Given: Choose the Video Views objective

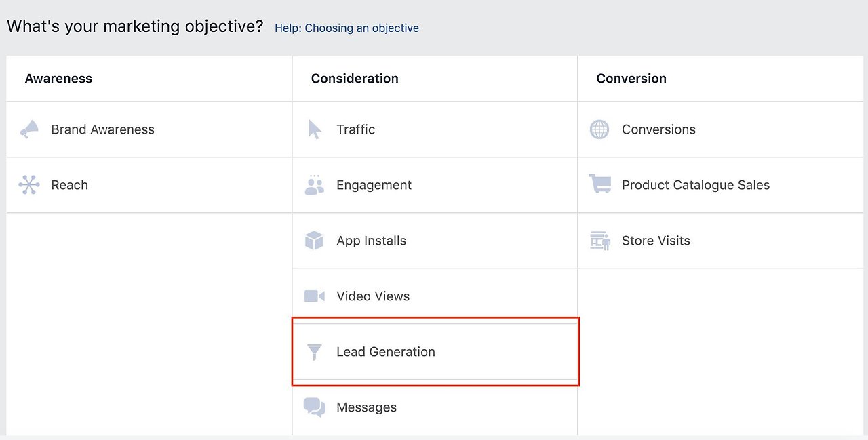Looking at the screenshot, I should coord(373,296).
